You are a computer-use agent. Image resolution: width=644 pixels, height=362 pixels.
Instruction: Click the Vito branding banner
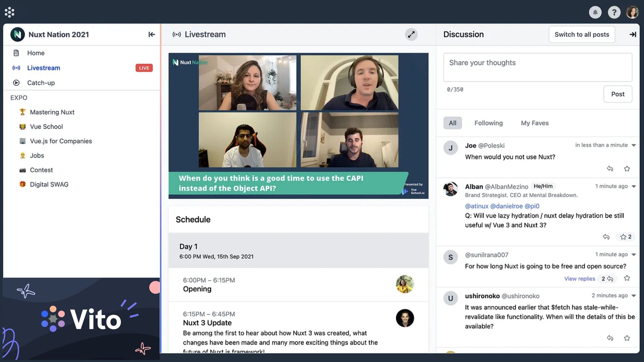82,319
